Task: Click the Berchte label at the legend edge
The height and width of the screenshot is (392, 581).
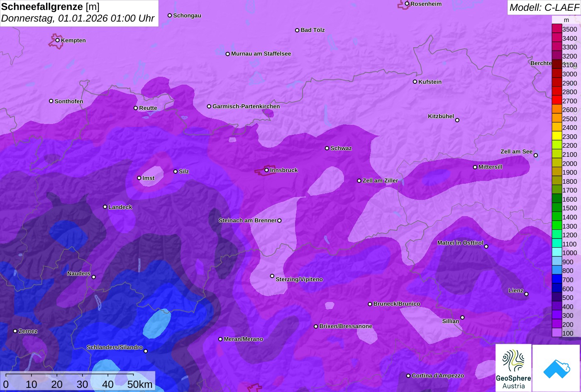Action: click(x=541, y=63)
